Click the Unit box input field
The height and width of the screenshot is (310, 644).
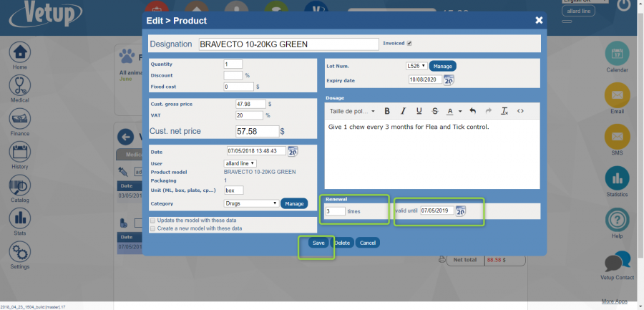coord(234,190)
